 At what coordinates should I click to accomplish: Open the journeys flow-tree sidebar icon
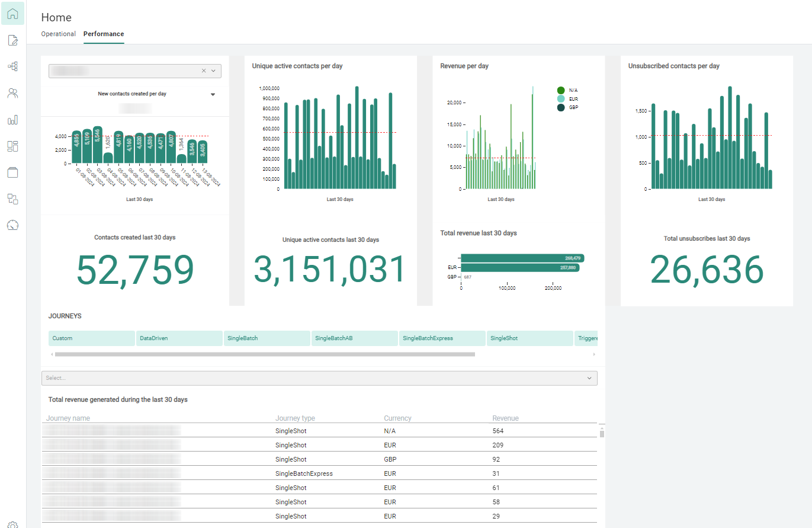tap(12, 66)
